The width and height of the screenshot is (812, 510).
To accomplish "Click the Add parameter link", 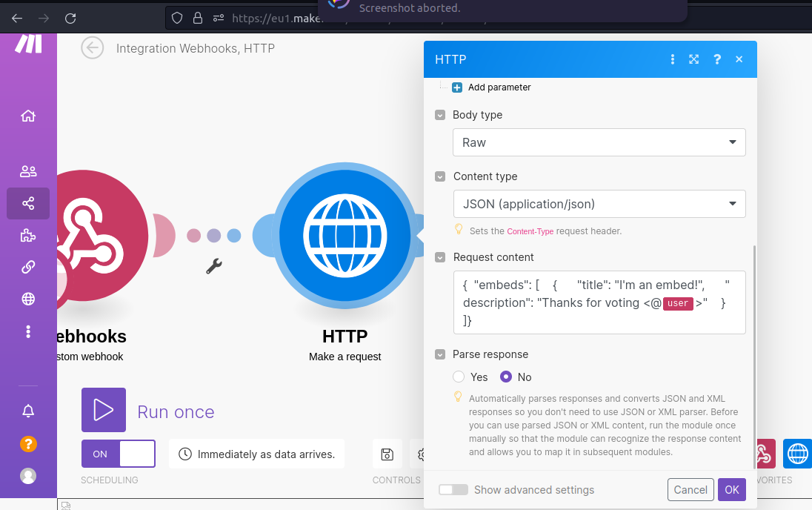I will coord(499,87).
